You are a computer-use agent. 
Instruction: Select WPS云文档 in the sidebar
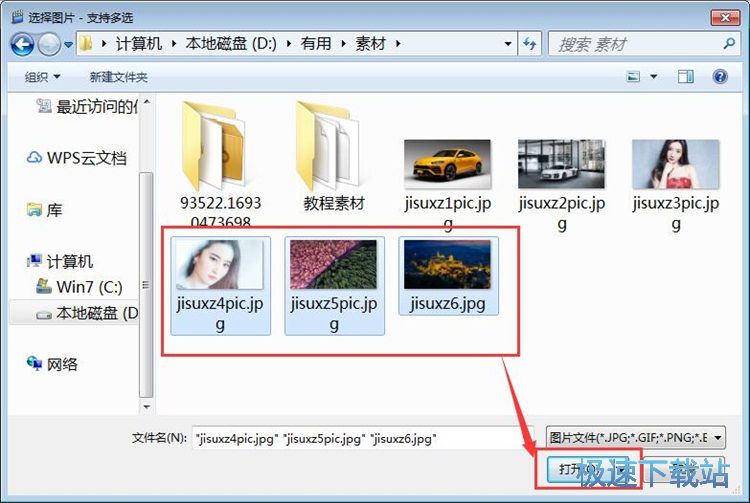[77, 158]
